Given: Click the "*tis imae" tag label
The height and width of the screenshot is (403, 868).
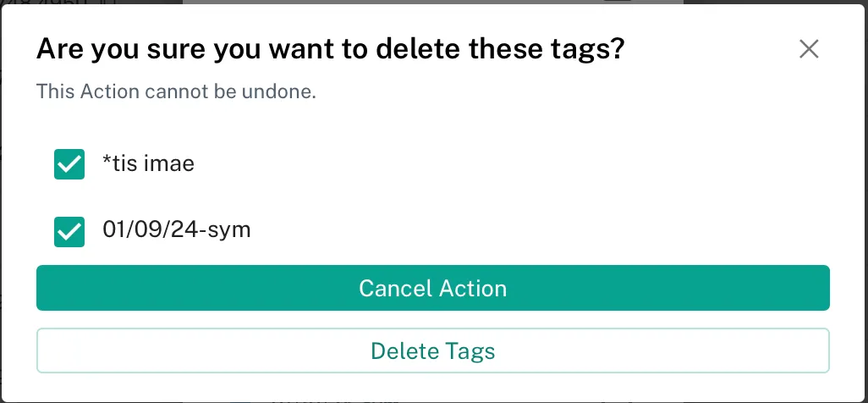Looking at the screenshot, I should [148, 163].
